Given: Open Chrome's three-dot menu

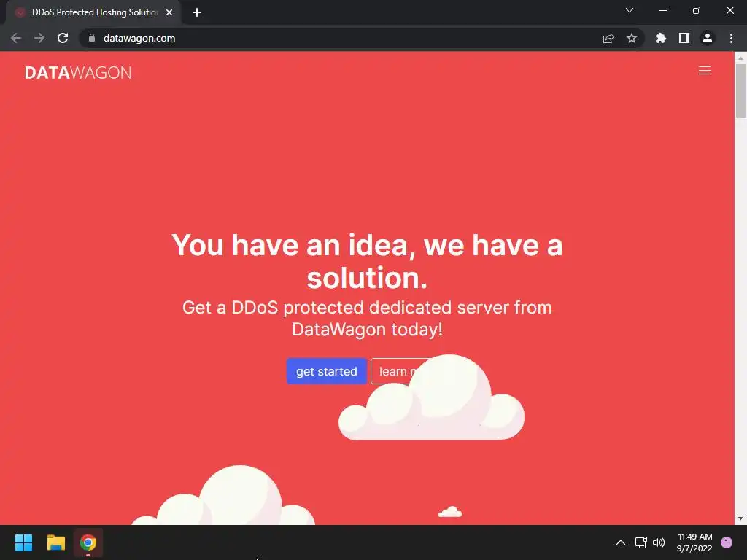Looking at the screenshot, I should (731, 38).
